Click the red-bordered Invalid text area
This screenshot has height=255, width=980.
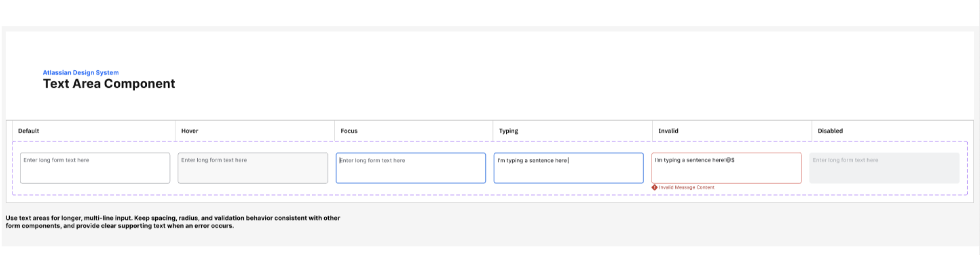pos(726,168)
